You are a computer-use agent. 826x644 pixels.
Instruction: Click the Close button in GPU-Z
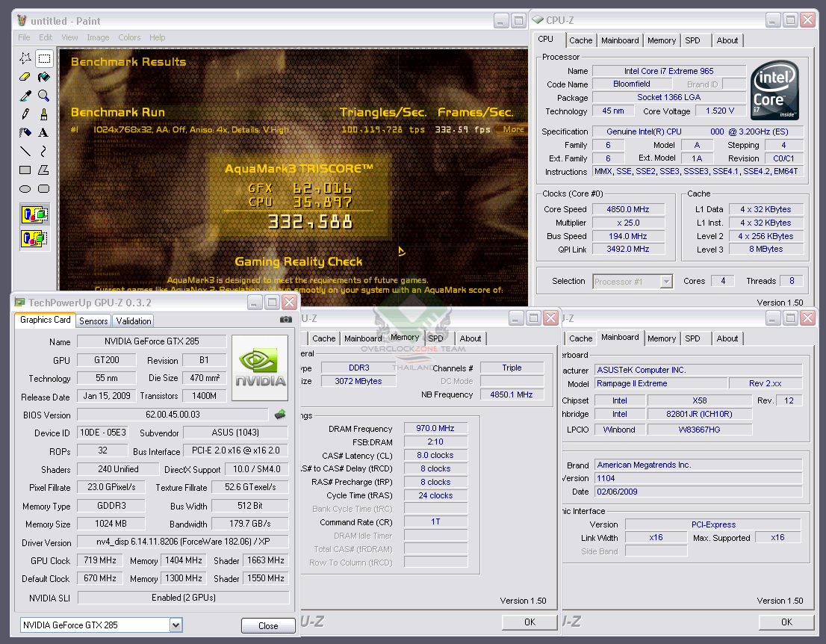click(268, 625)
